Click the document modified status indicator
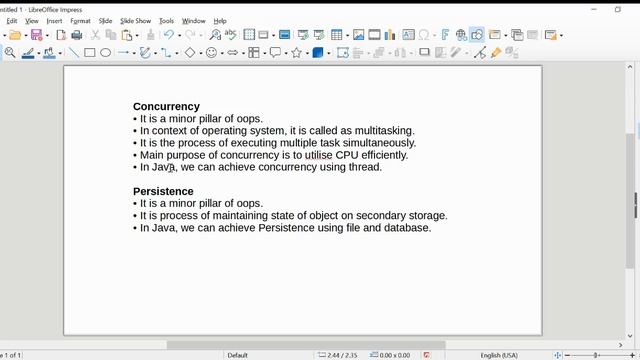Viewport: 640px width, 360px height. pos(427,355)
